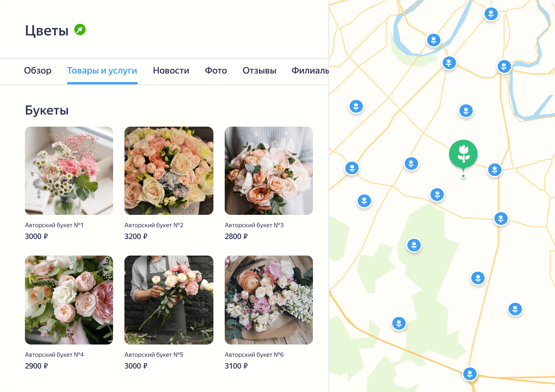Screen dimensions: 555x392
Task: View the florist photo for букет №5
Action: [169, 300]
